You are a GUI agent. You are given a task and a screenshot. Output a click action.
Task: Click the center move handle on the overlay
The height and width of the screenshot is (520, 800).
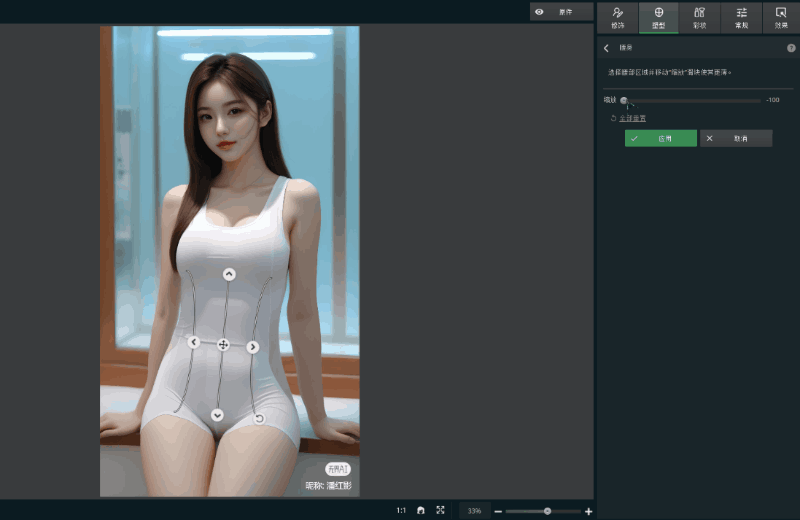(x=223, y=345)
